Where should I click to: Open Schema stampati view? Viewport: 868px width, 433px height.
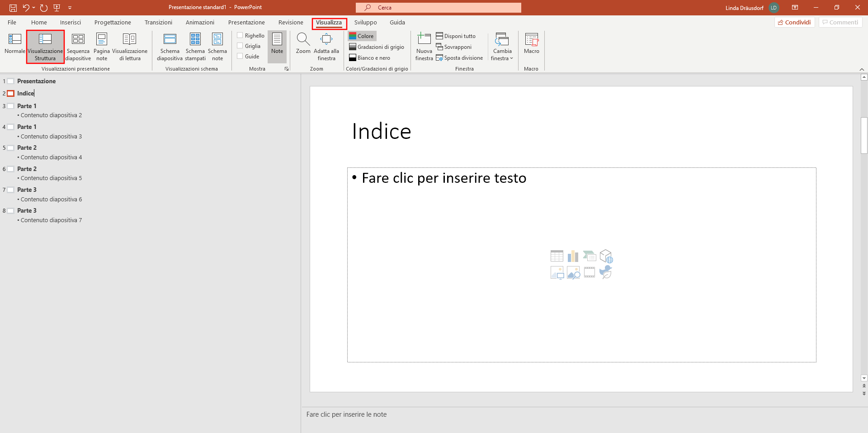pyautogui.click(x=195, y=47)
